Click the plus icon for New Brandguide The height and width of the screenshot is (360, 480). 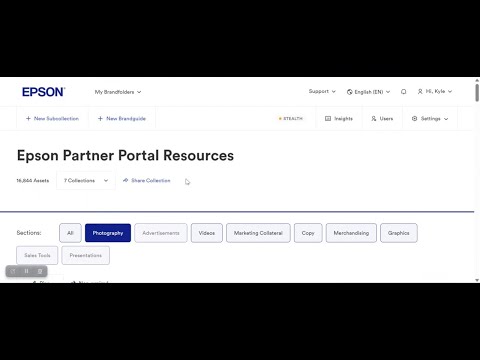coord(100,119)
